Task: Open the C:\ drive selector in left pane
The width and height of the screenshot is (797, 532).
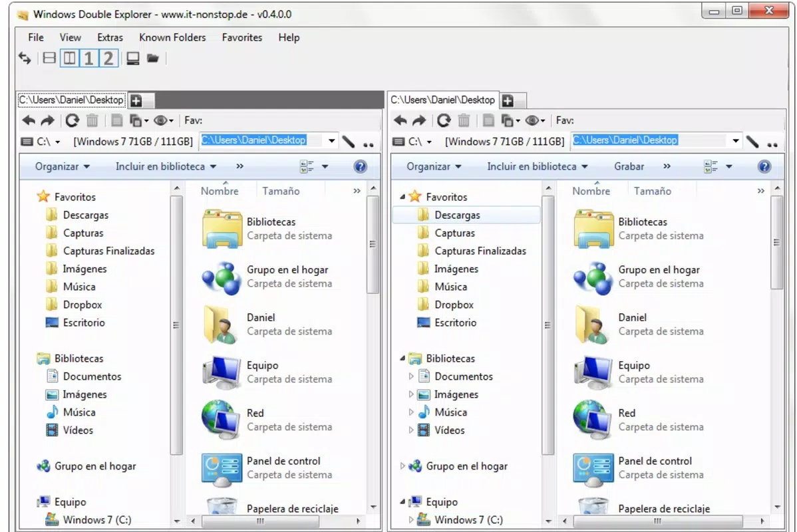Action: [x=41, y=142]
